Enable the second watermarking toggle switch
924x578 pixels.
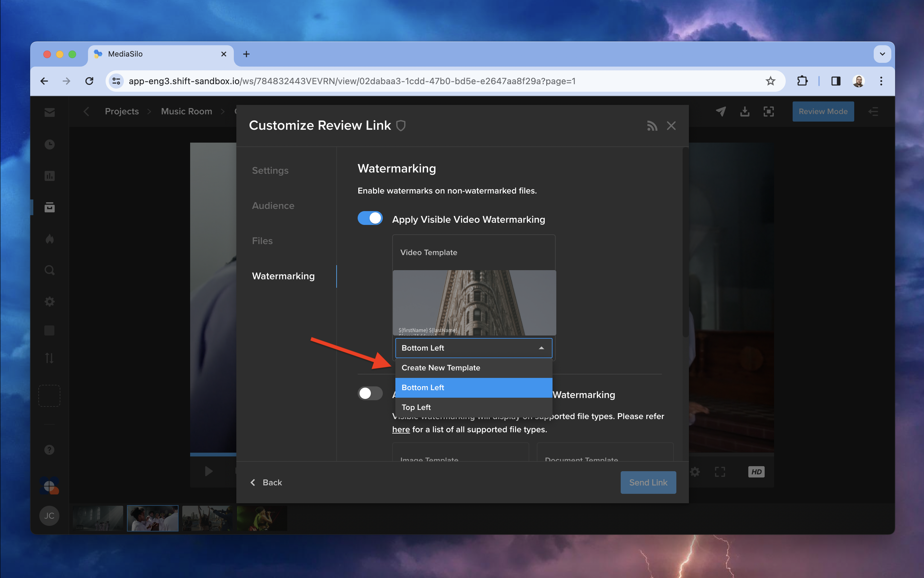click(x=370, y=393)
